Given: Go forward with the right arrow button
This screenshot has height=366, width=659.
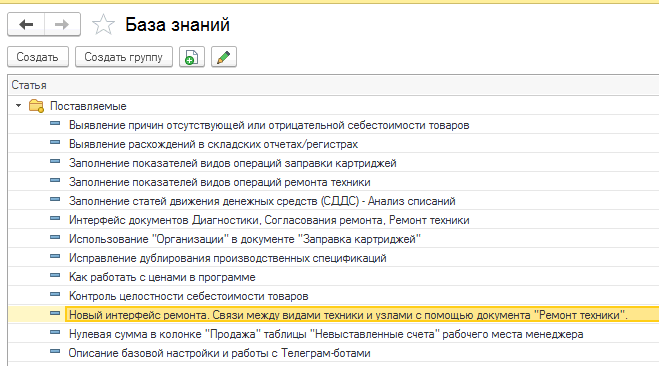Looking at the screenshot, I should pos(62,24).
